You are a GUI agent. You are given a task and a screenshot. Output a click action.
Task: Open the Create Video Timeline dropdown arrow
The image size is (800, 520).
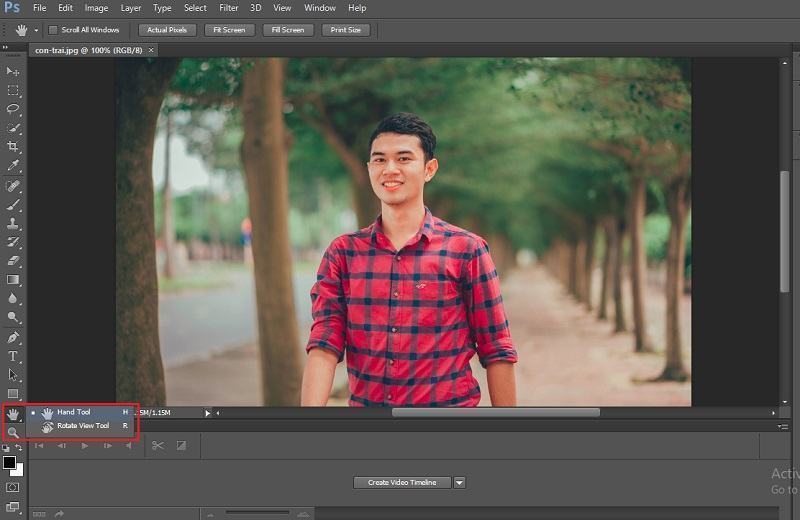click(459, 482)
